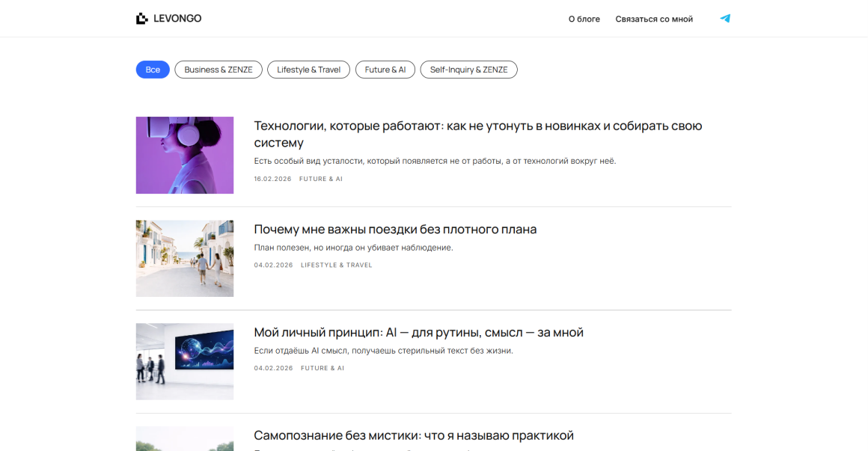Filter posts by Business & ZENZE
This screenshot has width=868, height=451.
218,70
